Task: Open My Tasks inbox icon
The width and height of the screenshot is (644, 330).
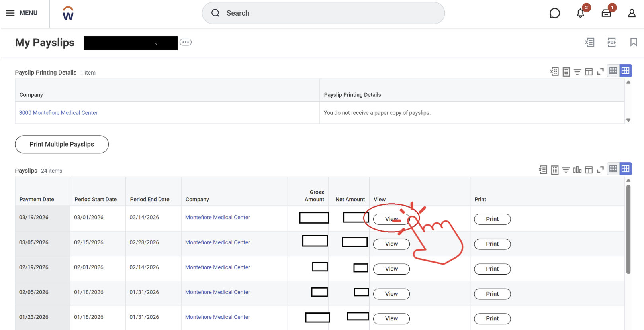Action: (606, 13)
